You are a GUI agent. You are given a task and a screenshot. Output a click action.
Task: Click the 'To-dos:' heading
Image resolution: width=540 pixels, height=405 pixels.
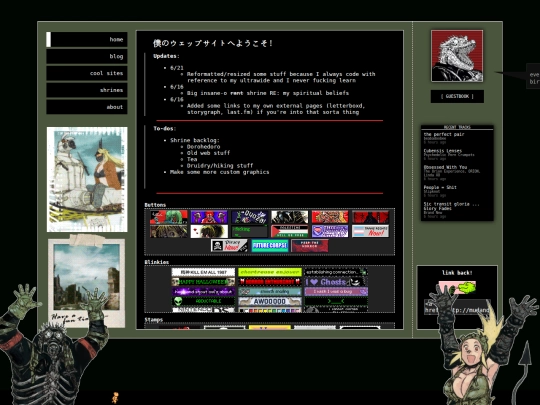165,128
